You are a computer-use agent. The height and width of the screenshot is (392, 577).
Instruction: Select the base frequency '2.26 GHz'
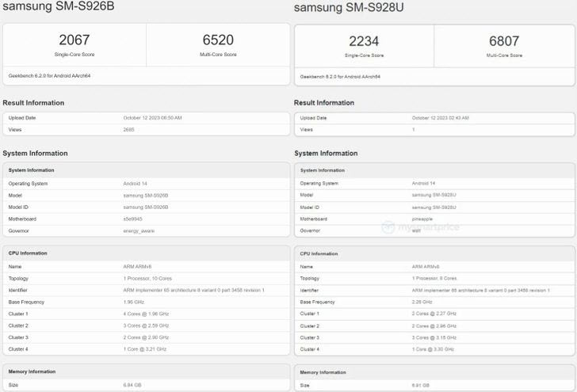pos(422,302)
